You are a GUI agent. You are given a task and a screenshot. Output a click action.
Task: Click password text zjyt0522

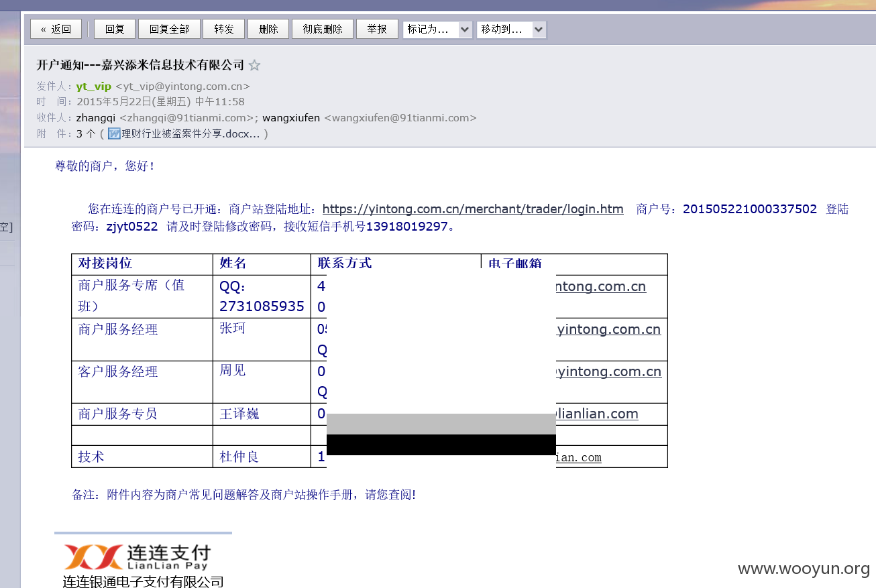132,226
